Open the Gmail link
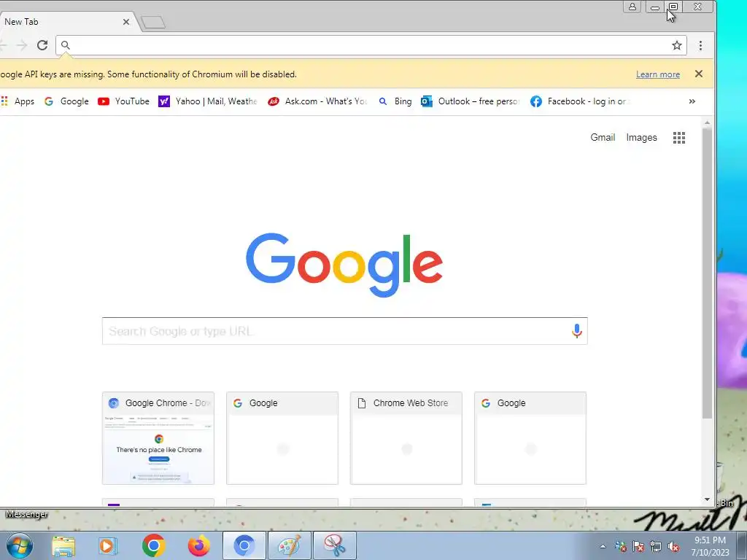Viewport: 747px width, 560px height. pos(603,138)
